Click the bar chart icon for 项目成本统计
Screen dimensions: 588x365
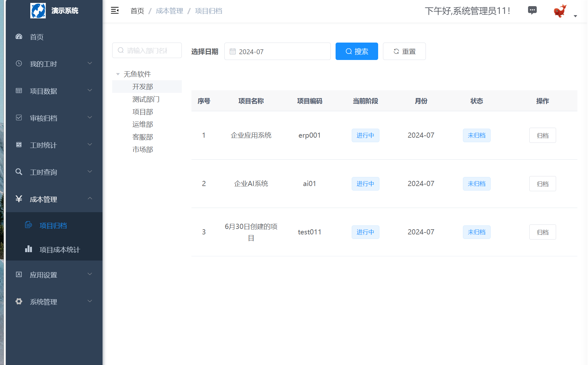(x=29, y=249)
